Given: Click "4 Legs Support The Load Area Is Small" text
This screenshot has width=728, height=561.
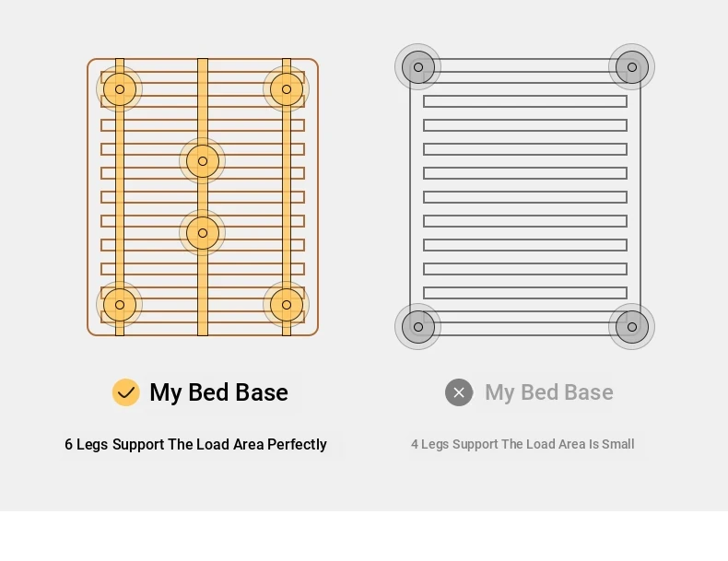Looking at the screenshot, I should 523,445.
